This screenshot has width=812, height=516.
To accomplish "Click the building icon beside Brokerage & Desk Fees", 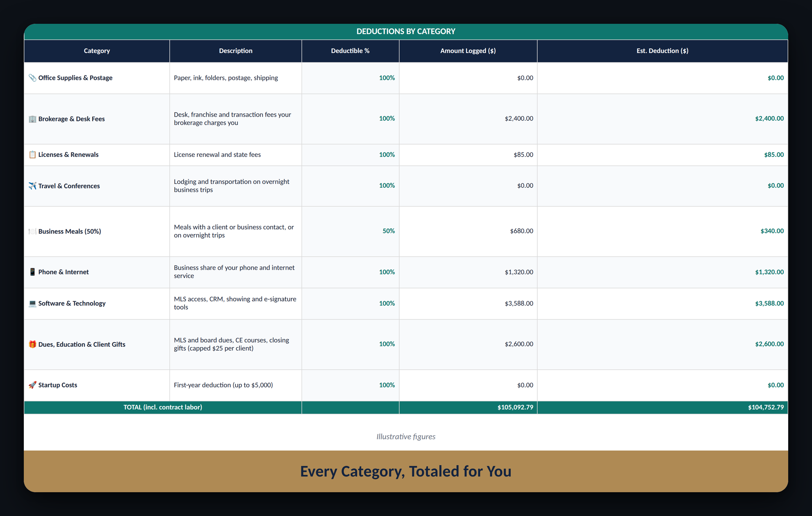I will pos(32,119).
